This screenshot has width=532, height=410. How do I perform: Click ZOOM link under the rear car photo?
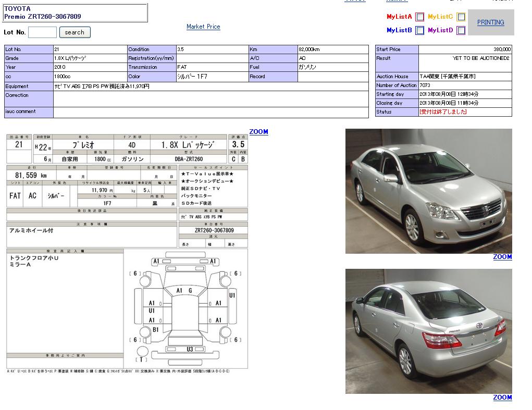(x=502, y=397)
